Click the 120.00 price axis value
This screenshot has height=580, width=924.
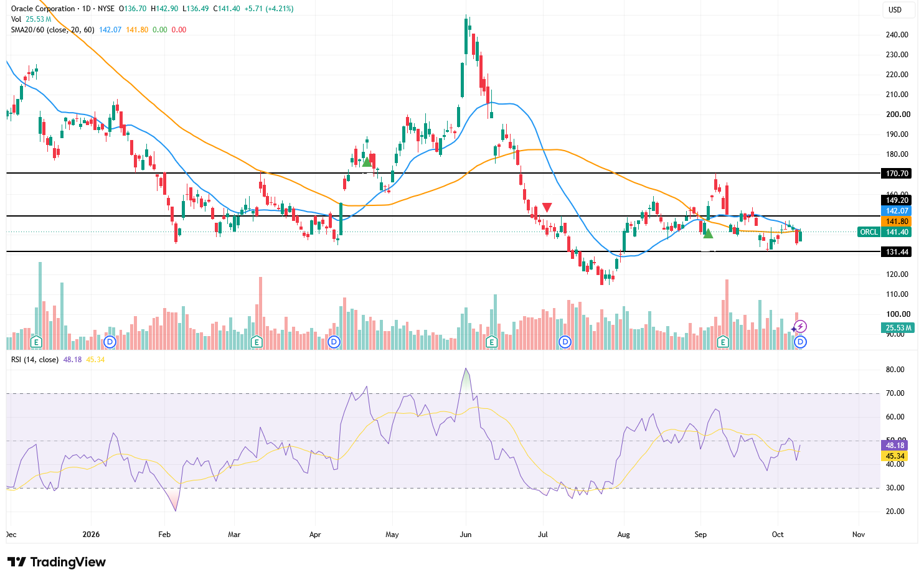point(897,274)
